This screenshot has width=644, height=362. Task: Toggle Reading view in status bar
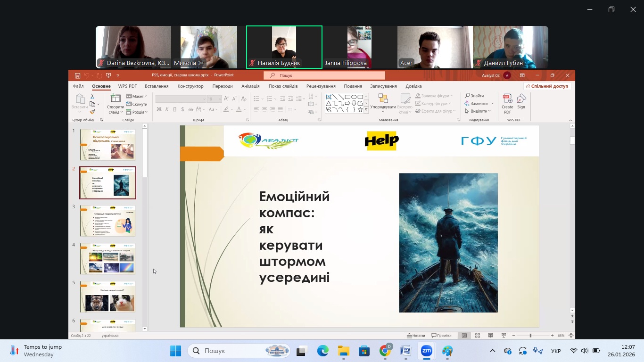tap(490, 336)
